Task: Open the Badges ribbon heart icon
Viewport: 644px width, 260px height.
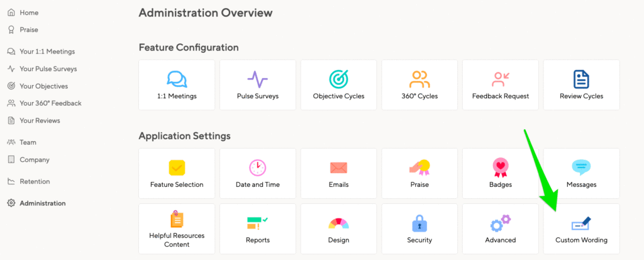Action: pyautogui.click(x=500, y=167)
